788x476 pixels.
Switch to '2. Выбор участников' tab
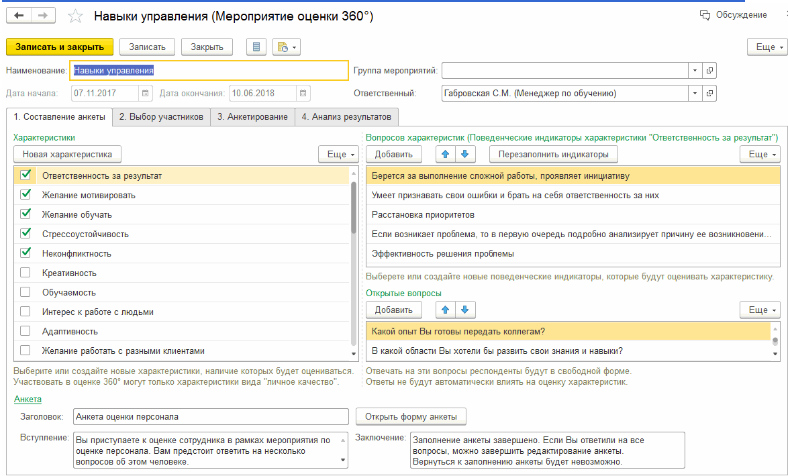coord(161,117)
